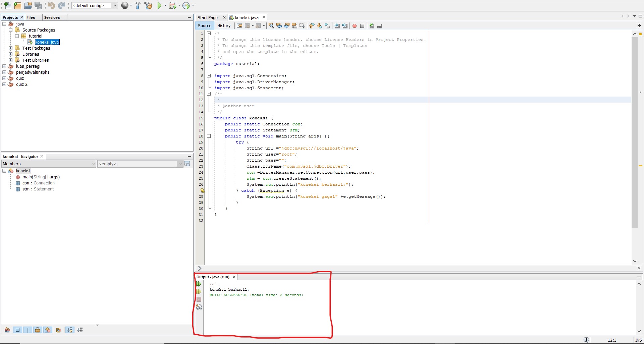The height and width of the screenshot is (344, 644).
Task: Profile the main project with clock icon
Action: point(187,5)
